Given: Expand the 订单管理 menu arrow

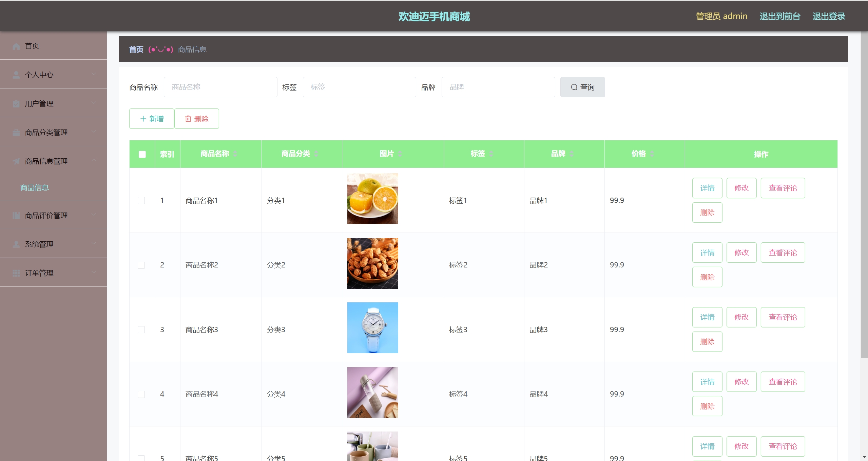Looking at the screenshot, I should pyautogui.click(x=94, y=272).
